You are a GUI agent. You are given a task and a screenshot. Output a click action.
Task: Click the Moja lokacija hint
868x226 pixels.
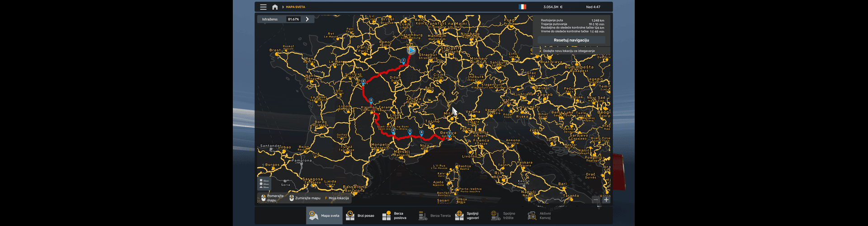337,198
